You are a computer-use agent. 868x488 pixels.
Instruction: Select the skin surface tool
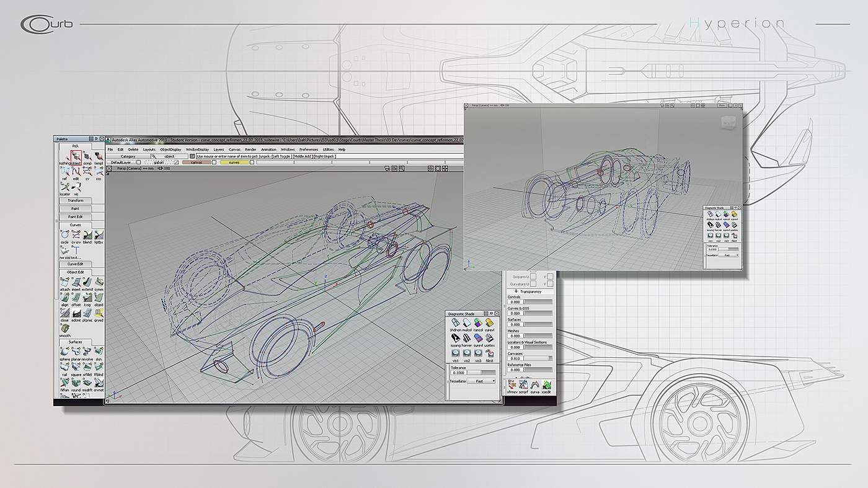pyautogui.click(x=99, y=351)
